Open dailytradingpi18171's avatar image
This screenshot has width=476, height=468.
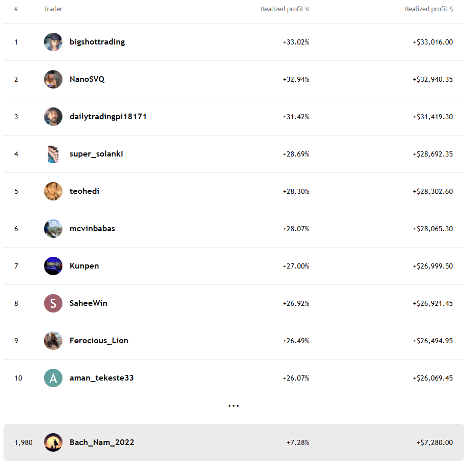pos(53,117)
